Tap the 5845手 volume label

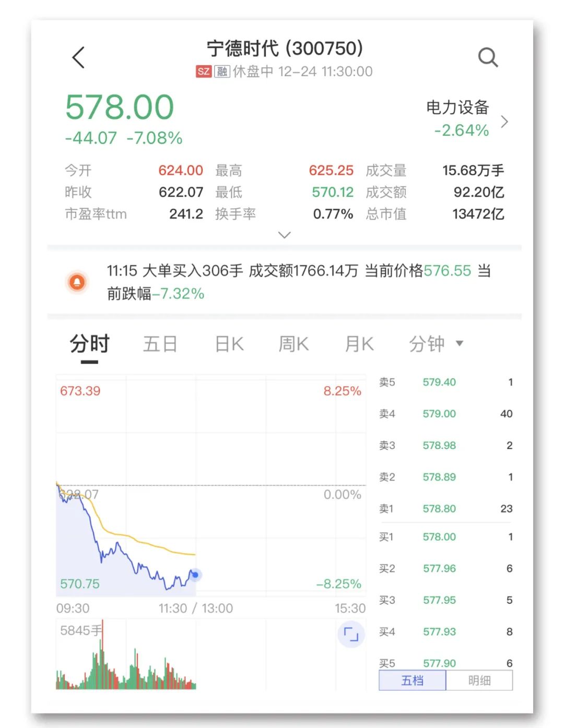pyautogui.click(x=81, y=630)
